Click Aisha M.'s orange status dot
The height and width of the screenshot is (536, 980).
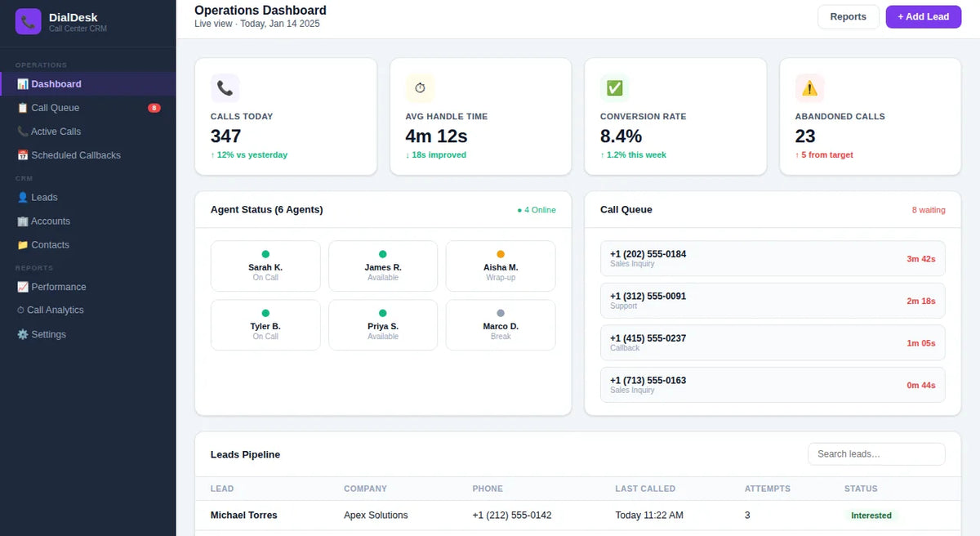click(501, 254)
